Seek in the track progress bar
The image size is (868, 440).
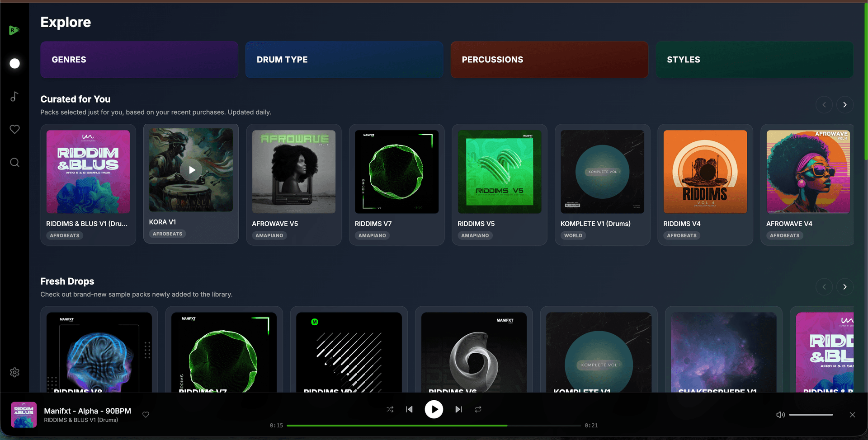click(434, 426)
